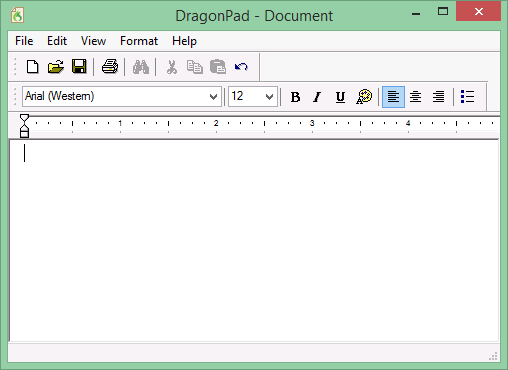Align text right
The height and width of the screenshot is (370, 508).
tap(438, 97)
